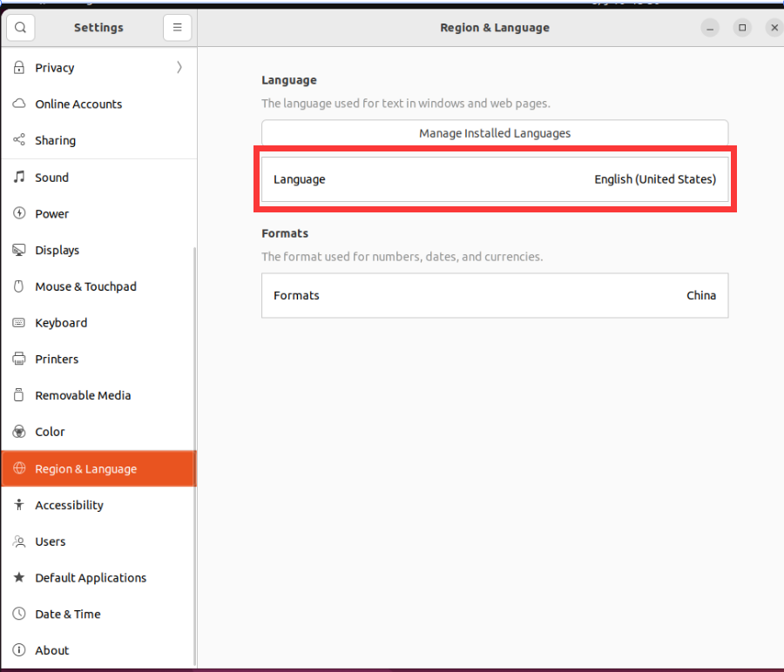Maximize the Settings window
The image size is (784, 672).
point(742,28)
